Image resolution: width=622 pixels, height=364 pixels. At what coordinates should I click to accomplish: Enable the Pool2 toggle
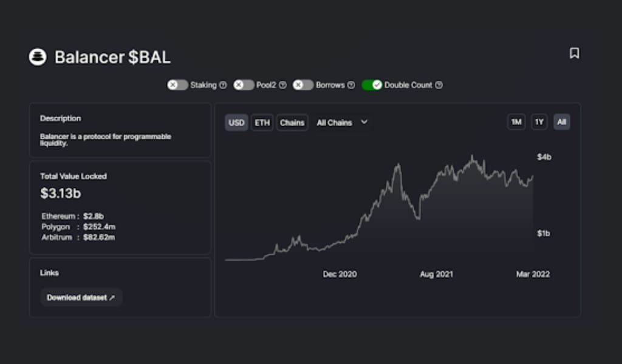[x=244, y=85]
